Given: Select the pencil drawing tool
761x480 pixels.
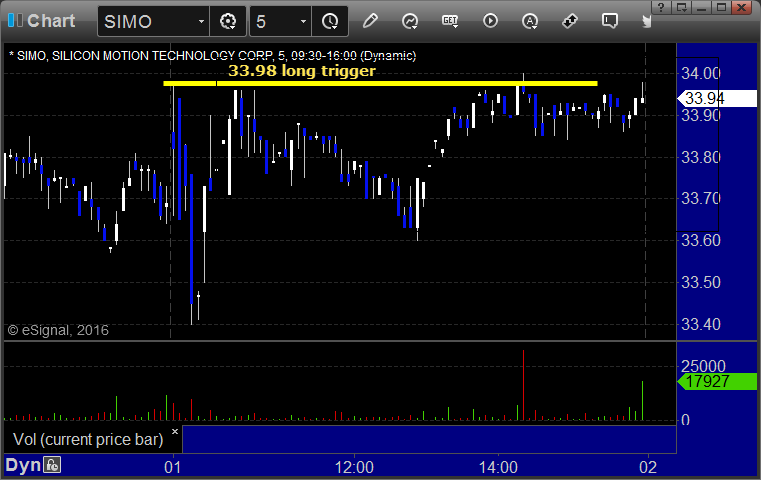Looking at the screenshot, I should (370, 21).
